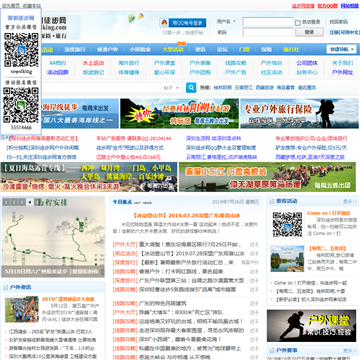Open the 夏日海岛露营专线 wide banner
Image resolution: width=360 pixels, height=360 pixels.
[x=89, y=177]
